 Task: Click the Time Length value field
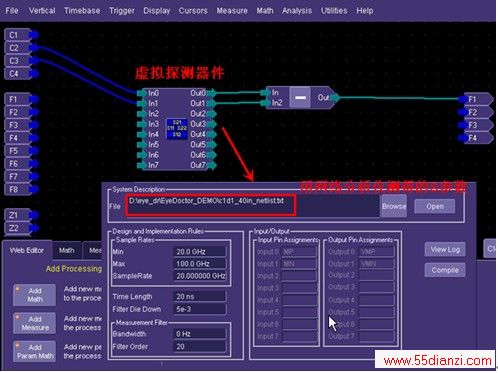pos(199,297)
